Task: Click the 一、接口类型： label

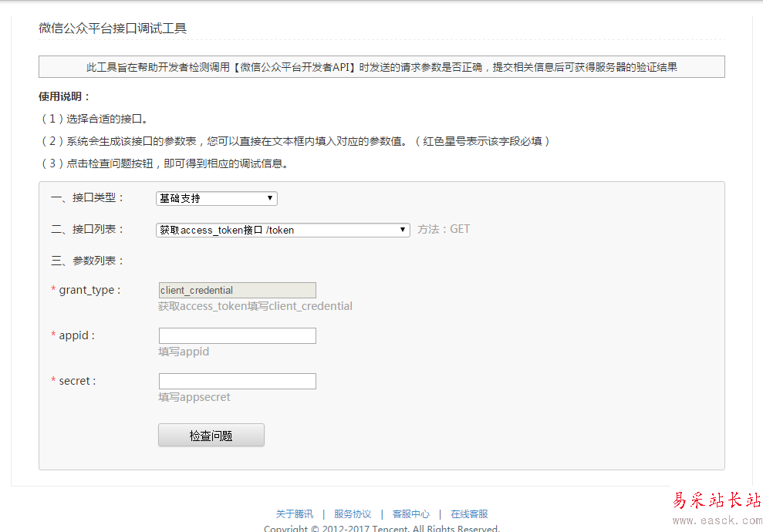Action: tap(88, 197)
